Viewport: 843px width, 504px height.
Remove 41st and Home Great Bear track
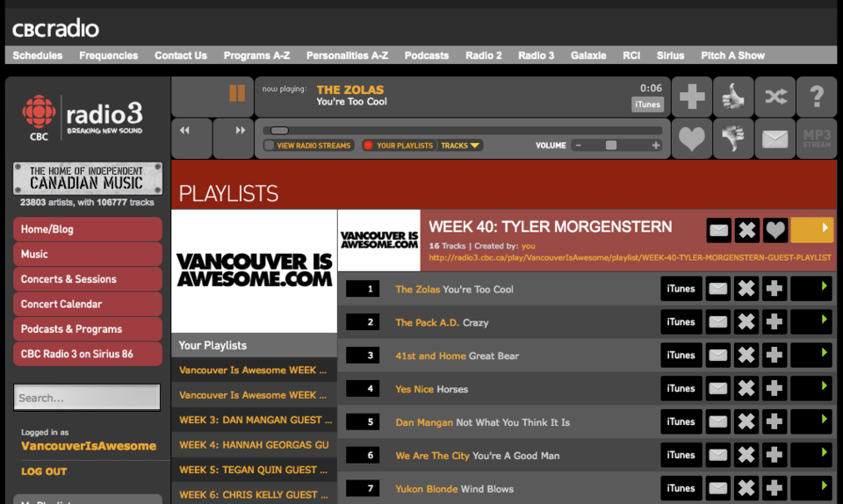[x=746, y=356]
